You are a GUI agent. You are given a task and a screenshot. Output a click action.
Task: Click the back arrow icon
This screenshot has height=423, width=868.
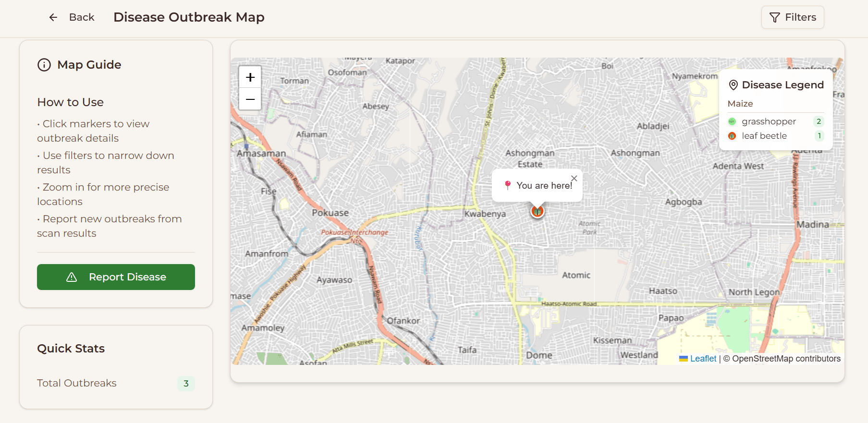[x=53, y=17]
